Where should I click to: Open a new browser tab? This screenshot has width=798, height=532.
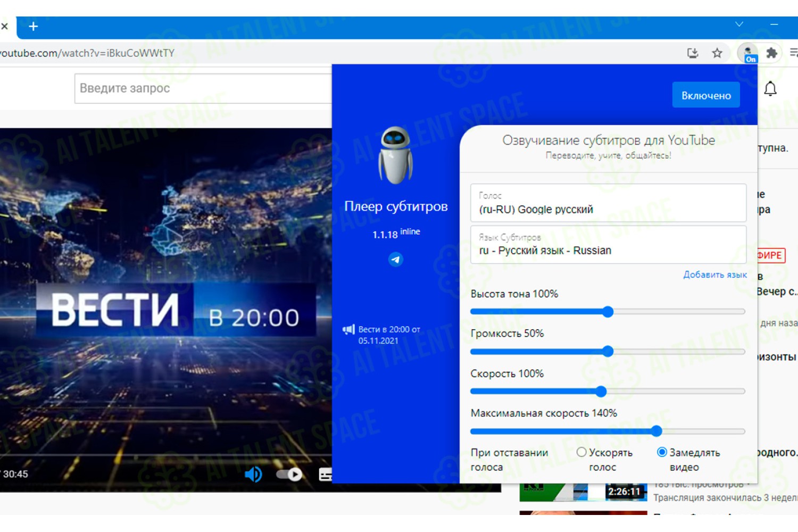tap(33, 26)
